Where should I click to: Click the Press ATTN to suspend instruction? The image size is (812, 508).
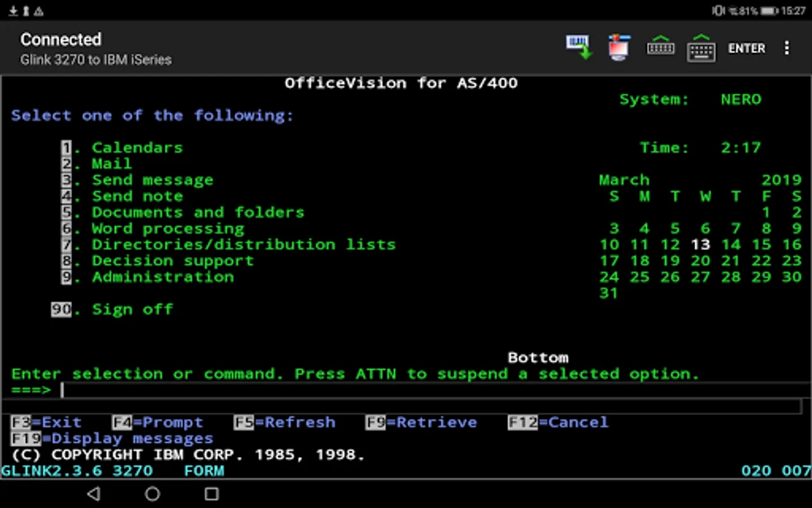click(x=497, y=374)
